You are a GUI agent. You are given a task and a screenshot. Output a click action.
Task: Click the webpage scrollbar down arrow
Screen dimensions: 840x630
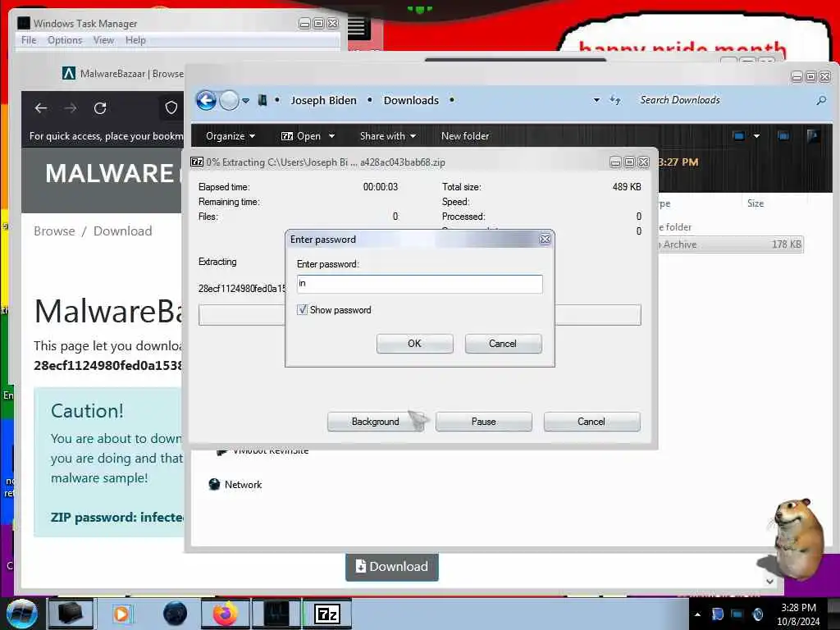coord(769,582)
